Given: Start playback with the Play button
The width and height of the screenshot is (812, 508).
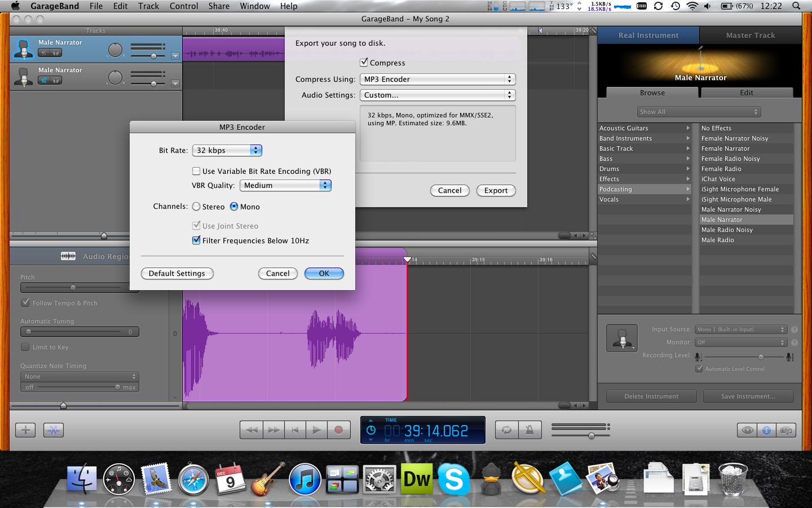Looking at the screenshot, I should click(x=316, y=430).
